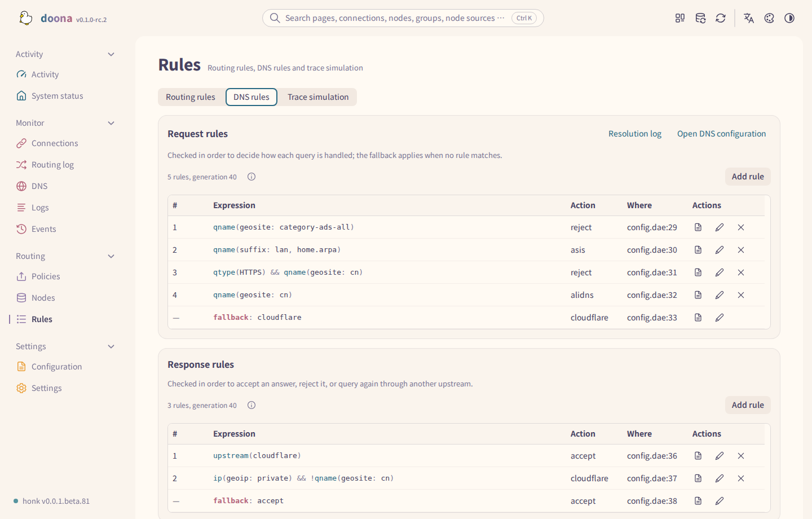Collapse the Activity sidebar section
Viewport: 812px width, 519px height.
coord(111,54)
